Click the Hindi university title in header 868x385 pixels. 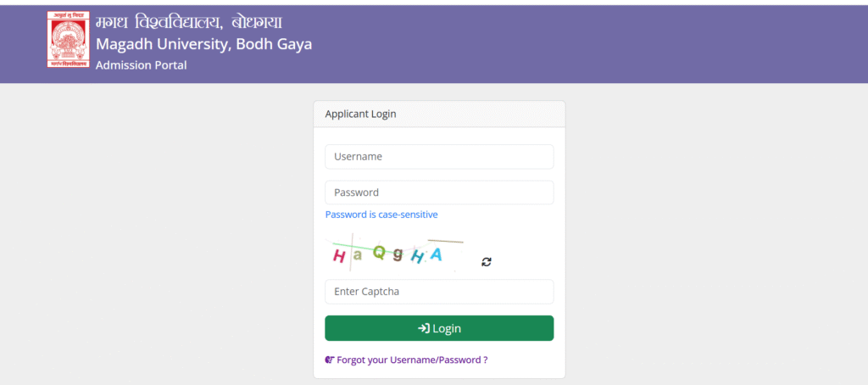[189, 23]
